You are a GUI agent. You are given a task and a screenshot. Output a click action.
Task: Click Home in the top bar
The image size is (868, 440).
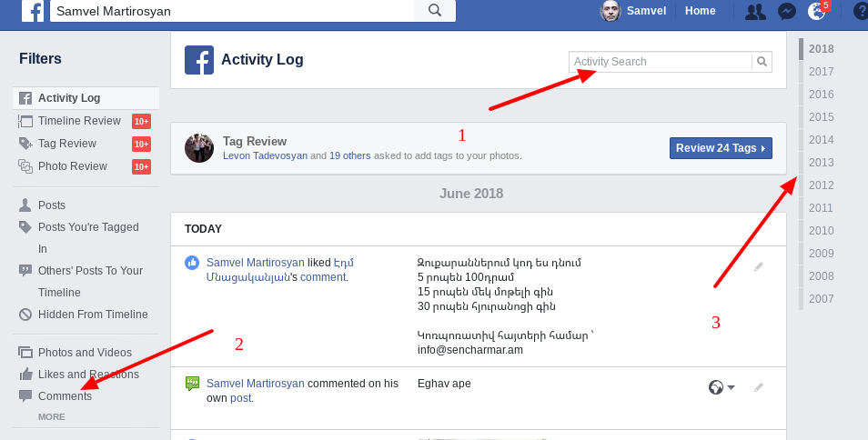(x=701, y=11)
